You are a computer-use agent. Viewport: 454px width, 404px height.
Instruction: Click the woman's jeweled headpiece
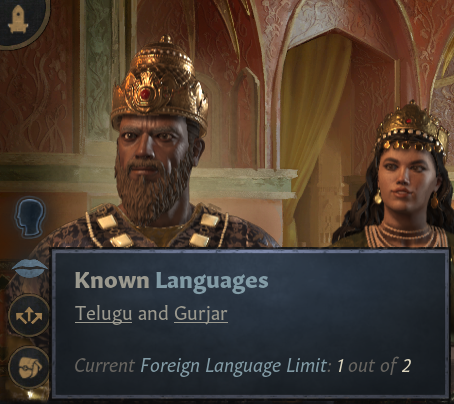coord(412,130)
